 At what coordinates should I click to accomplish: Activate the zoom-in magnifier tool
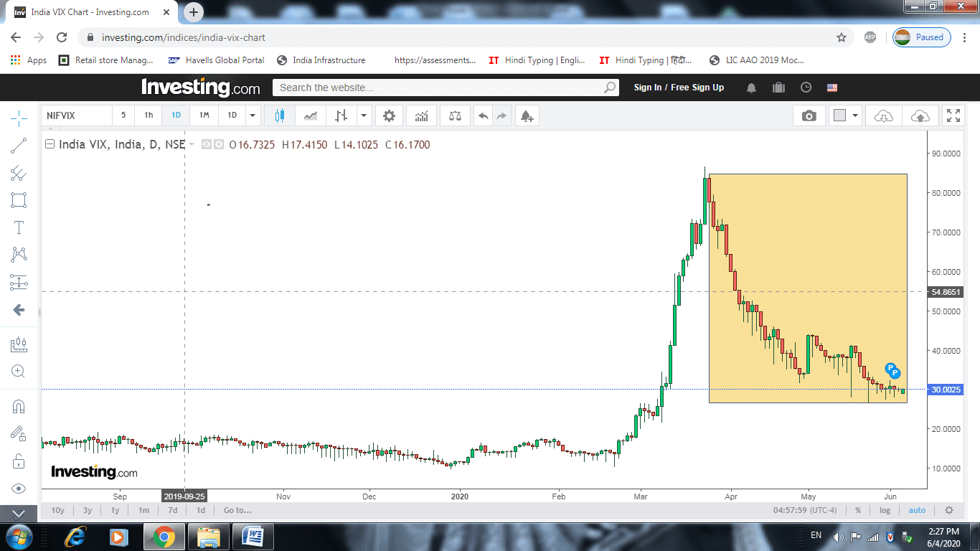pyautogui.click(x=19, y=372)
